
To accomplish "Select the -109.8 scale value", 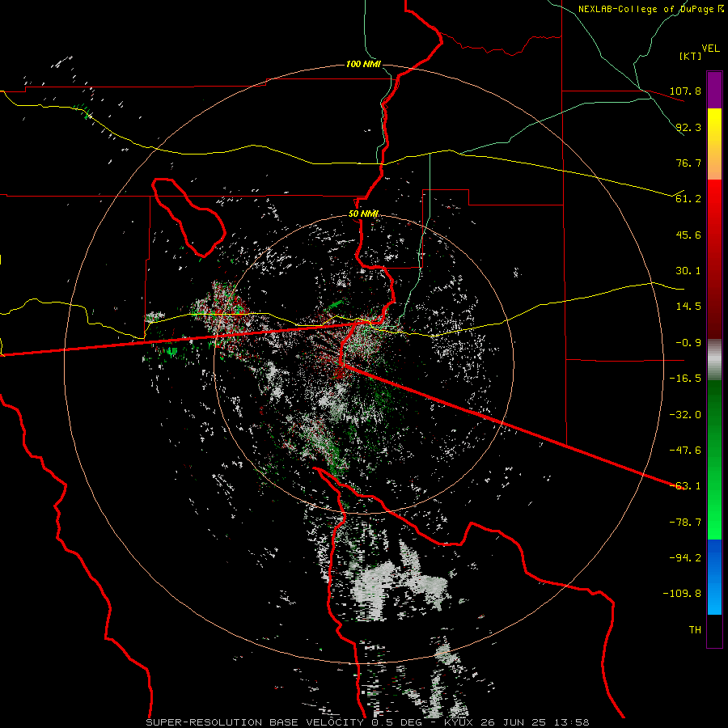I will (682, 594).
